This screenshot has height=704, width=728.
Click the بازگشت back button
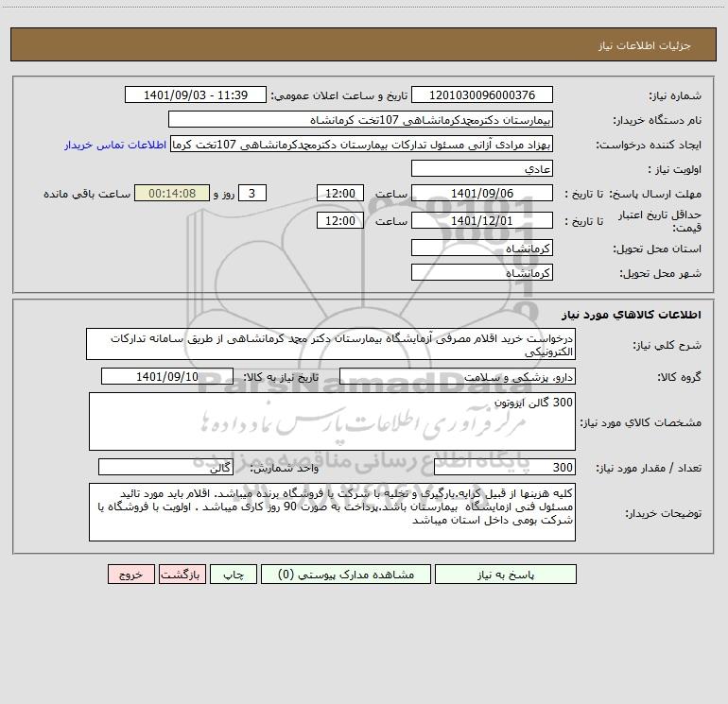click(182, 574)
